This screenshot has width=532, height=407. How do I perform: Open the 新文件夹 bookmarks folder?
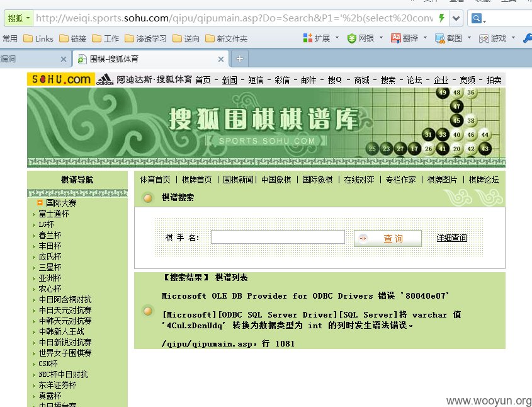tap(226, 38)
